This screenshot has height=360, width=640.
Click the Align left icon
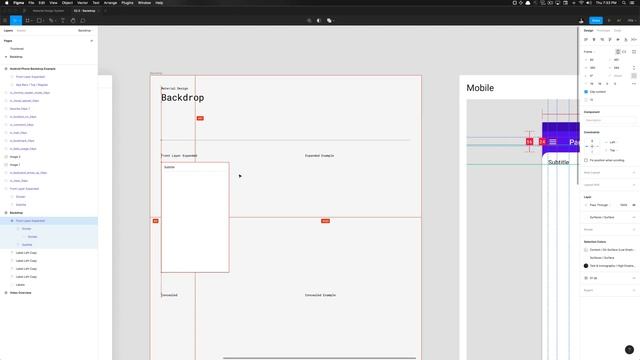(x=586, y=40)
